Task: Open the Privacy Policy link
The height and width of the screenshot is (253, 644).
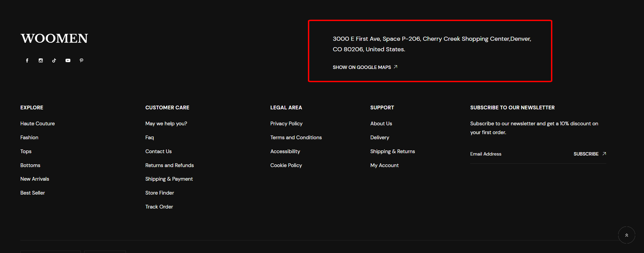Action: (286, 124)
